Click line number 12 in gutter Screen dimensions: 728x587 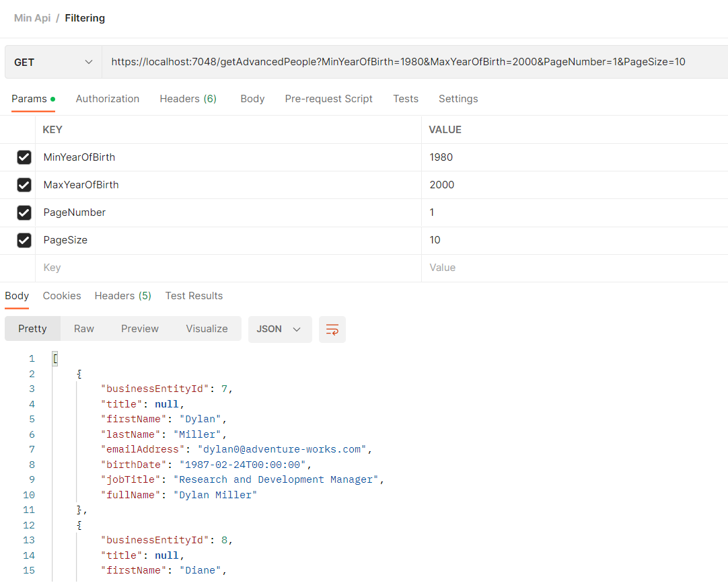[29, 525]
